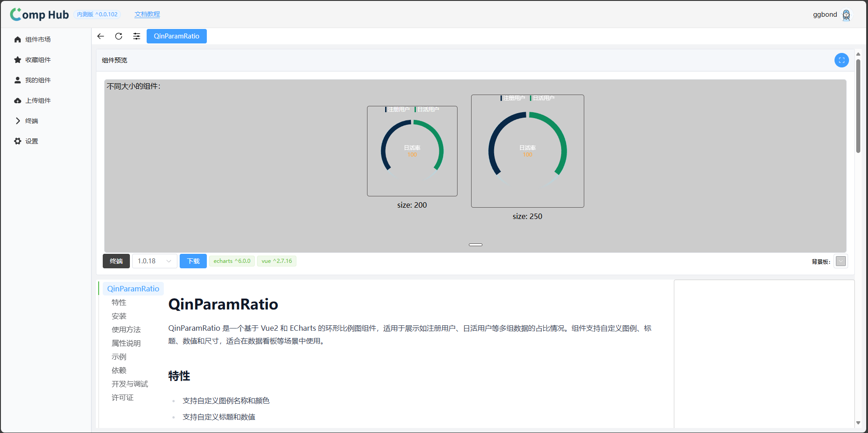Expand the 终端 sidebar item
The width and height of the screenshot is (868, 433).
pyautogui.click(x=31, y=121)
